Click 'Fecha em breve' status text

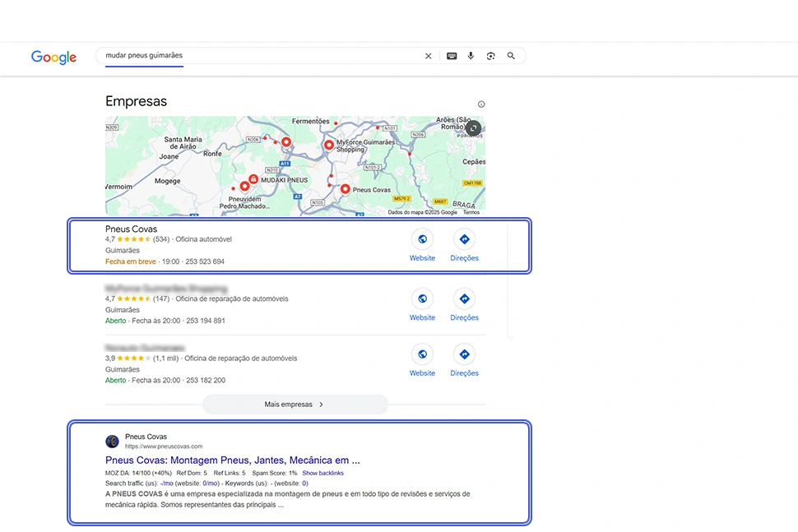tap(130, 261)
